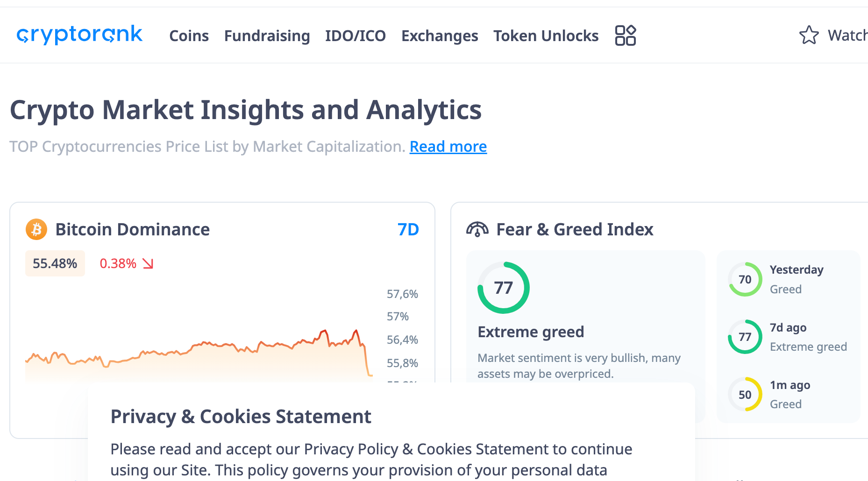Go to IDO/ICO section
This screenshot has height=481, width=868.
pyautogui.click(x=356, y=36)
